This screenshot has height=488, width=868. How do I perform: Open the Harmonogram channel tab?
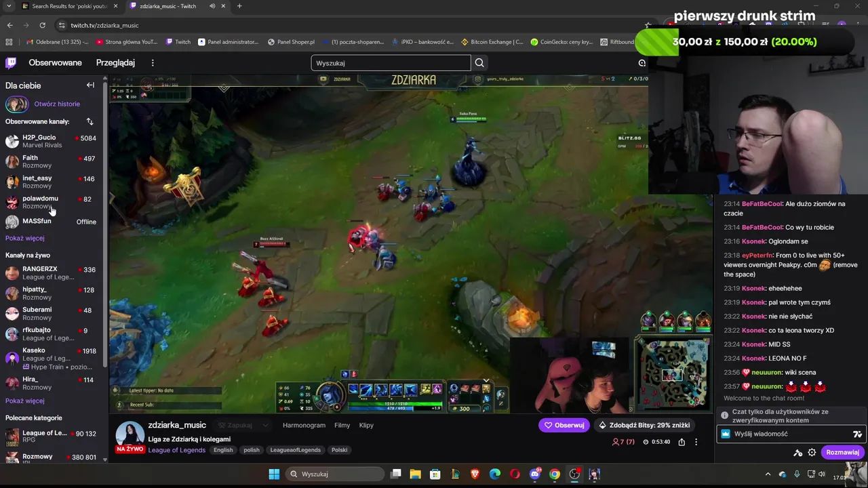click(304, 425)
